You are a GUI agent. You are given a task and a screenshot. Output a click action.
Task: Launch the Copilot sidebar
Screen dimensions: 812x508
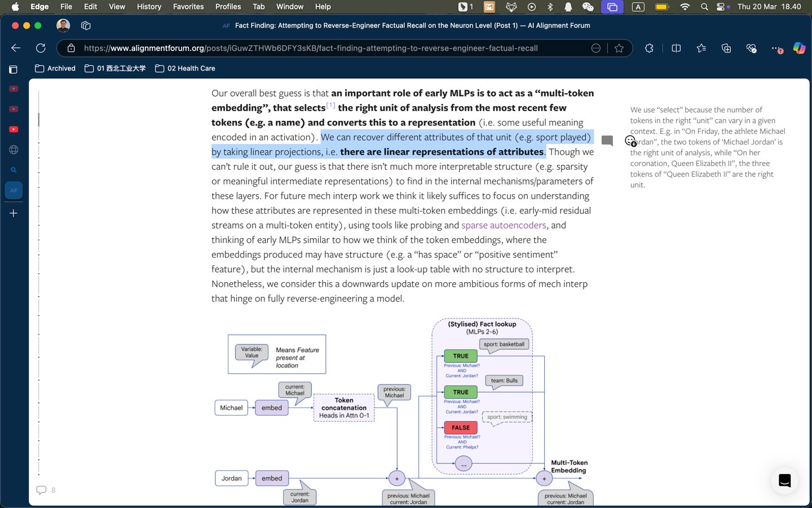(x=799, y=48)
